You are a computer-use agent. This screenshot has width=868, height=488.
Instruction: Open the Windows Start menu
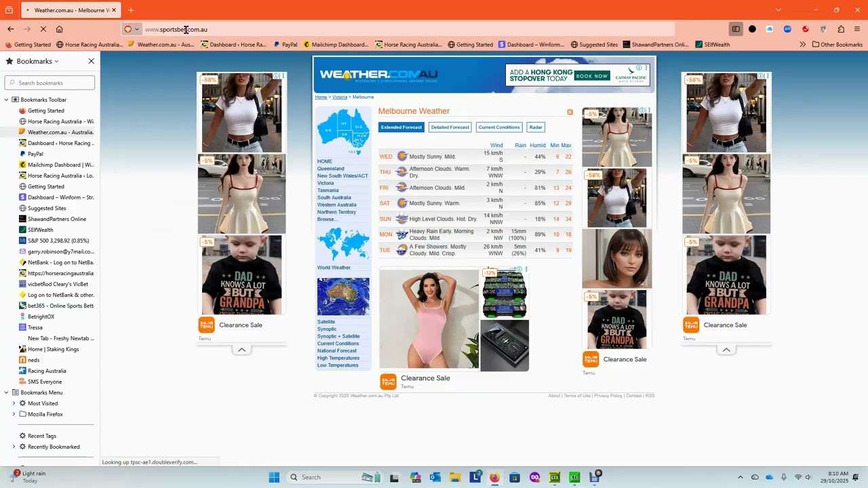(x=274, y=477)
